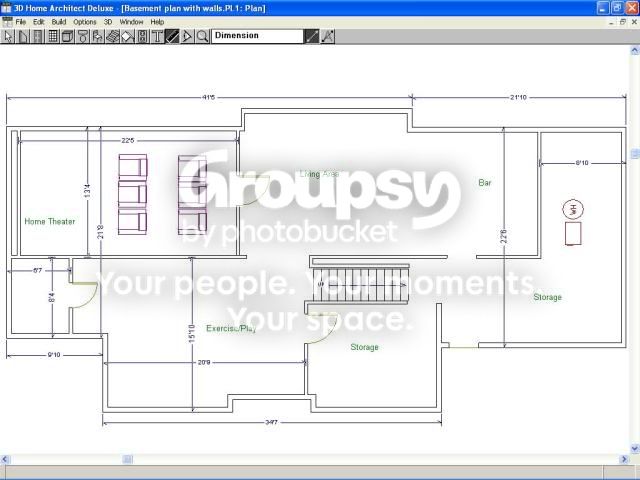
Task: Select the staircase in the plan
Action: click(x=360, y=284)
